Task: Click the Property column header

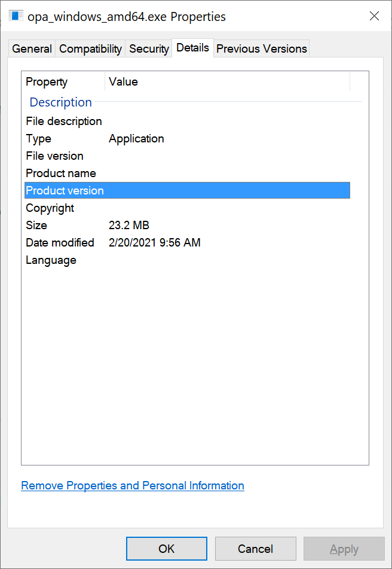Action: [x=63, y=81]
